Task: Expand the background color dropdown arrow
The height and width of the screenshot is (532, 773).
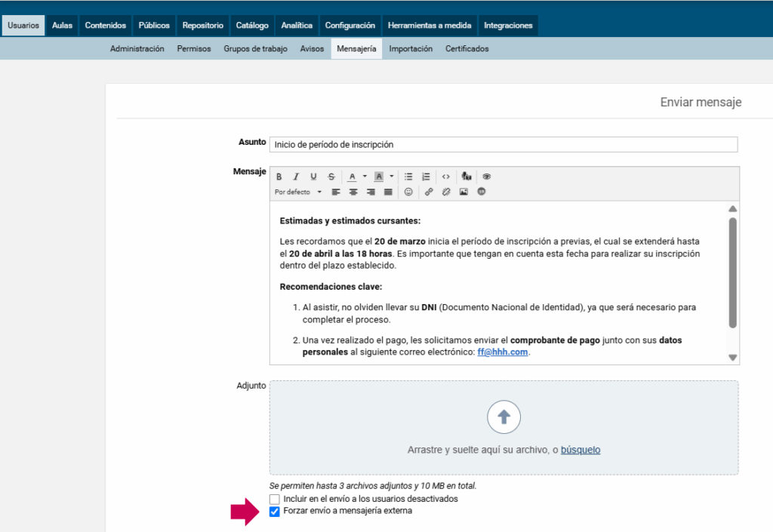Action: [392, 177]
